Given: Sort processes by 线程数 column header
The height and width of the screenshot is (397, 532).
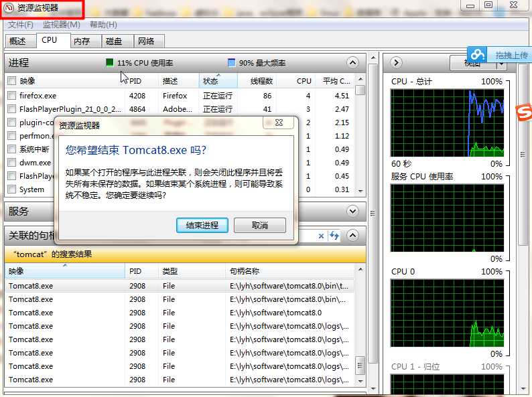Looking at the screenshot, I should click(257, 81).
